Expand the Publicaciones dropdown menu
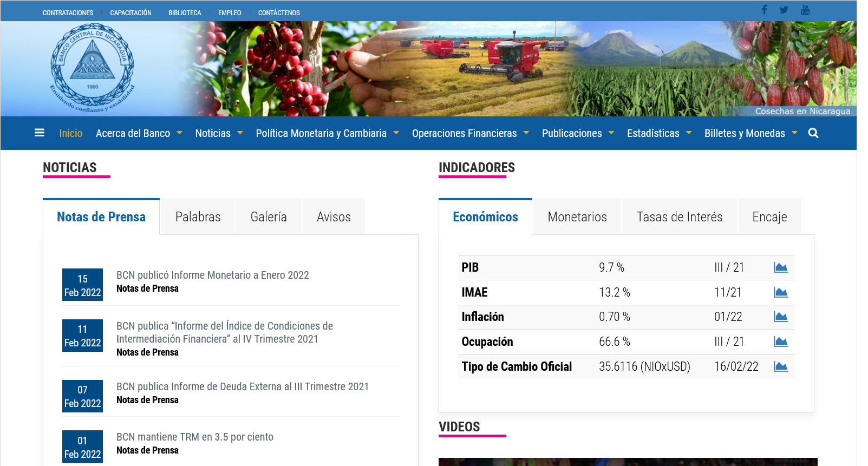 (x=578, y=133)
